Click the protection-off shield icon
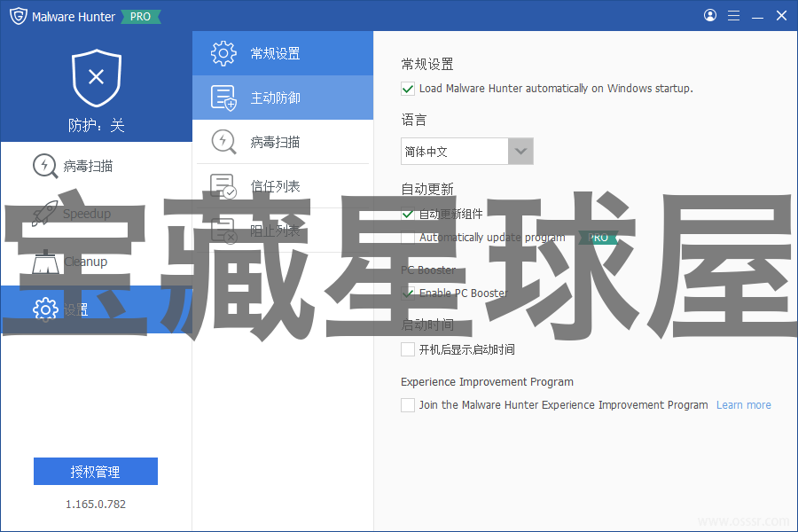798x532 pixels. pos(96,78)
